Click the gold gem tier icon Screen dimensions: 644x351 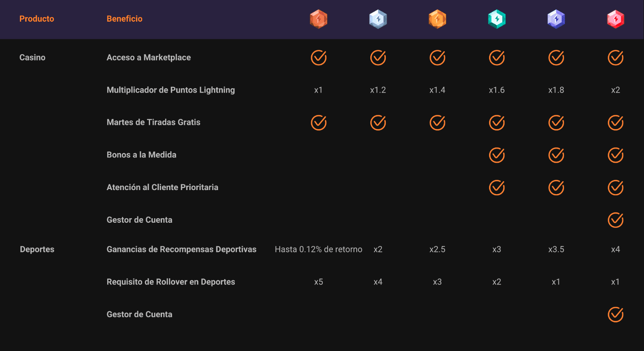click(x=437, y=19)
